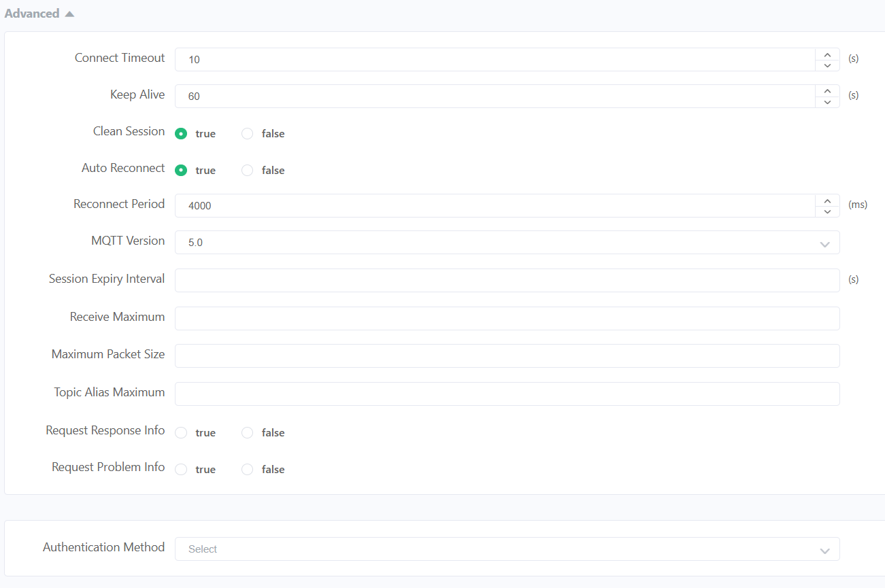Decrease Reconnect Period with down arrow

click(x=827, y=211)
